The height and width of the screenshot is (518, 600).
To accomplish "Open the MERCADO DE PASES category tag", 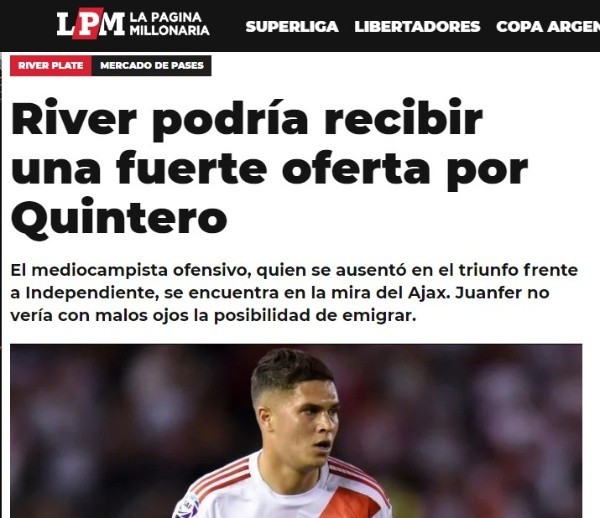I will pyautogui.click(x=152, y=65).
